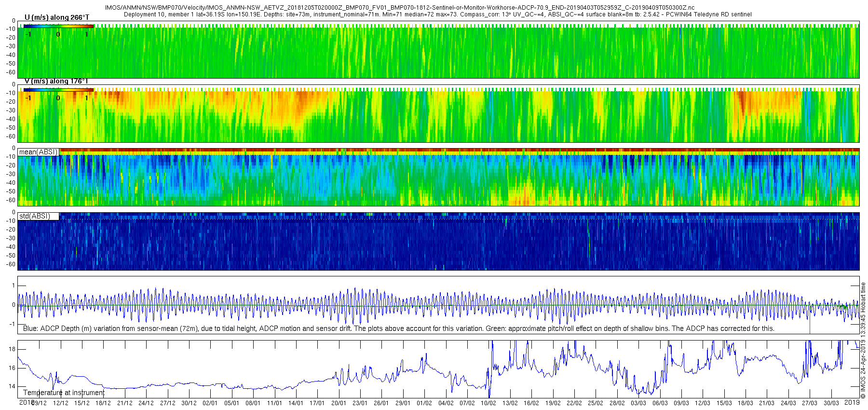Click the '15/03' date tick label

click(x=724, y=403)
